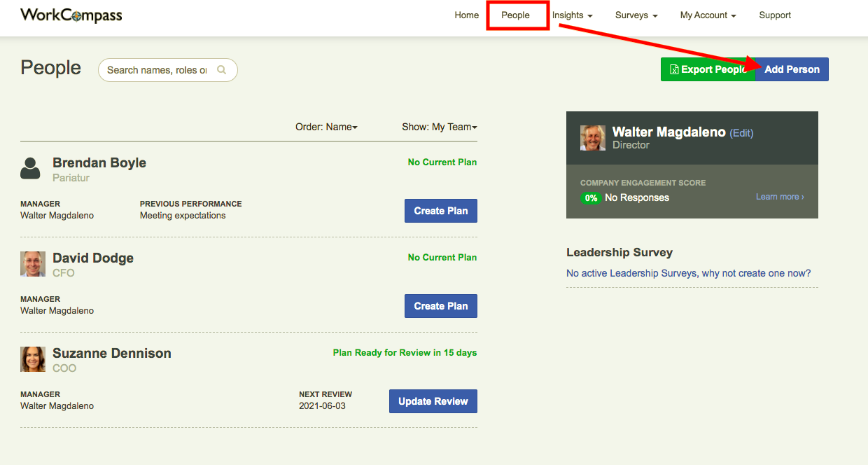The width and height of the screenshot is (868, 465).
Task: Open the Order: Name dropdown
Action: click(326, 127)
